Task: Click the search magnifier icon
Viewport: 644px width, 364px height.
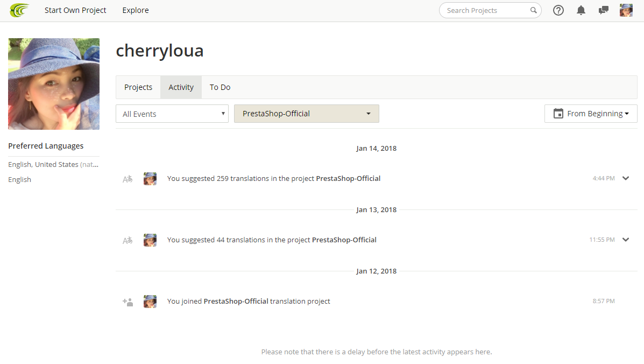Action: point(533,10)
